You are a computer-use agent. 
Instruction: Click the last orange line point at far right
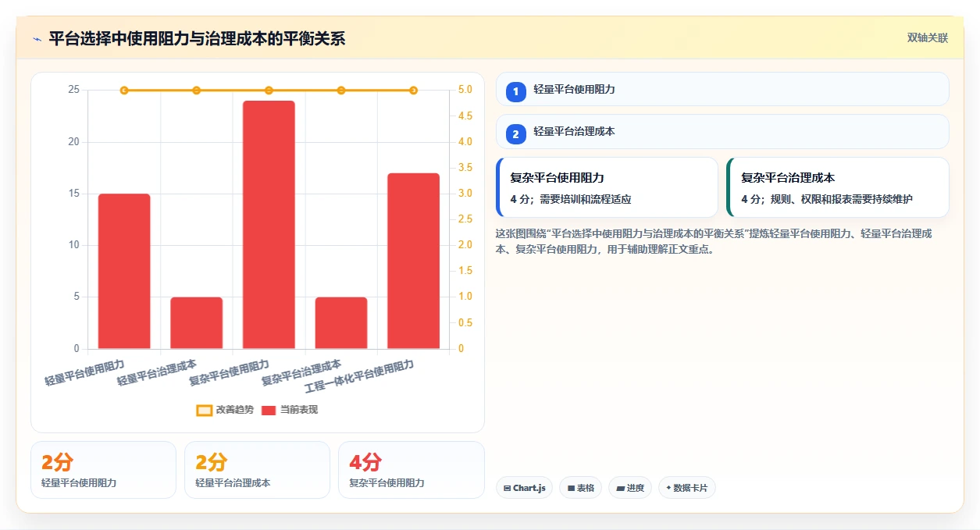pyautogui.click(x=413, y=91)
